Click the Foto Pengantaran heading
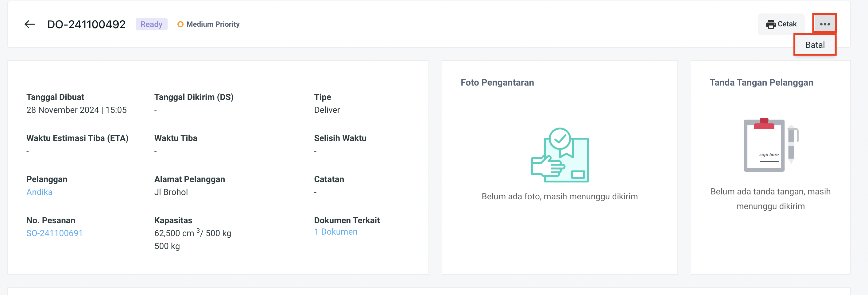The height and width of the screenshot is (295, 868). [497, 82]
